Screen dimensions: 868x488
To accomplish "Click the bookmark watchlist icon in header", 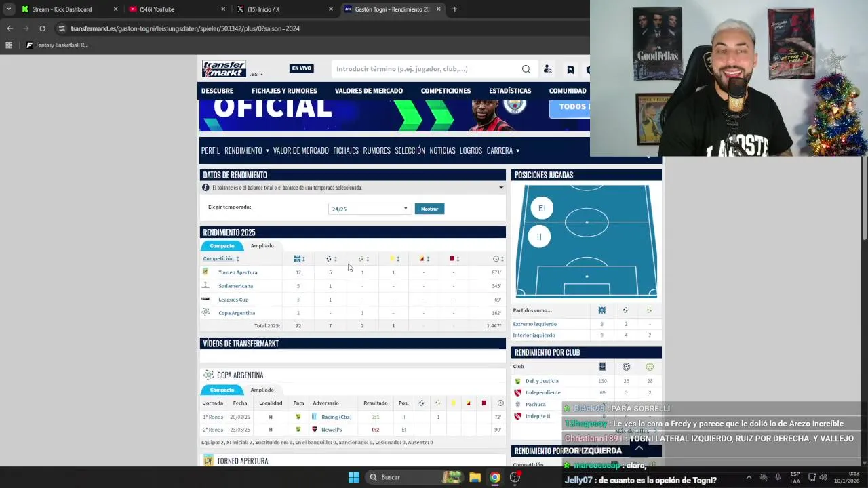I will 570,69.
